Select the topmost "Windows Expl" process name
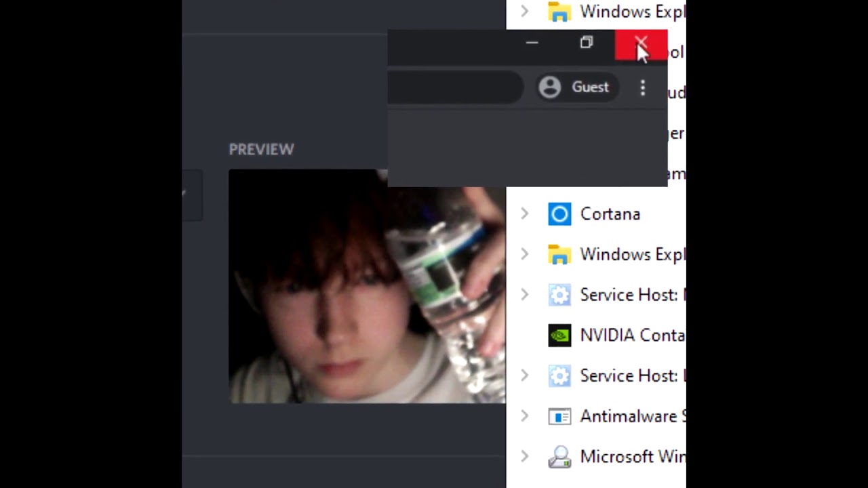This screenshot has height=488, width=868. pos(633,12)
